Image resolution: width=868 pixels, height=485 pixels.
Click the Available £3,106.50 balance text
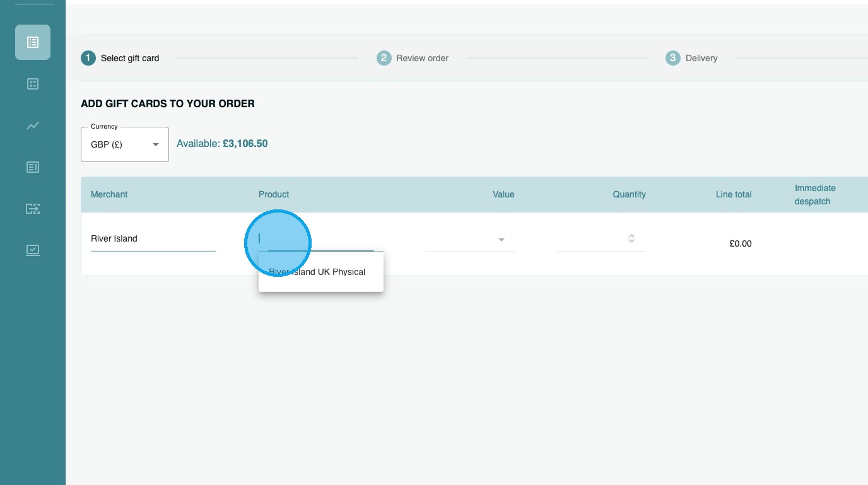[x=222, y=144]
